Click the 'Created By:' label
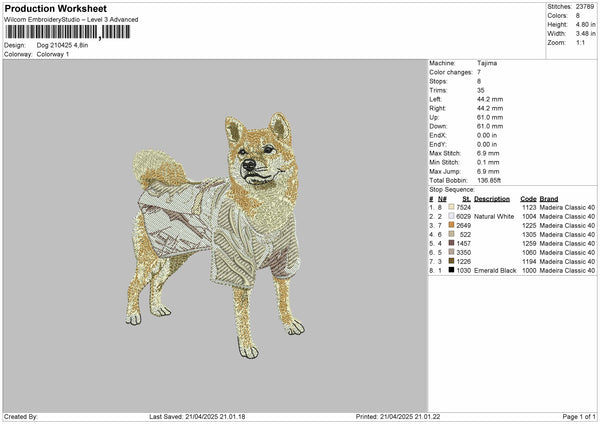The image size is (600, 424). tap(21, 417)
